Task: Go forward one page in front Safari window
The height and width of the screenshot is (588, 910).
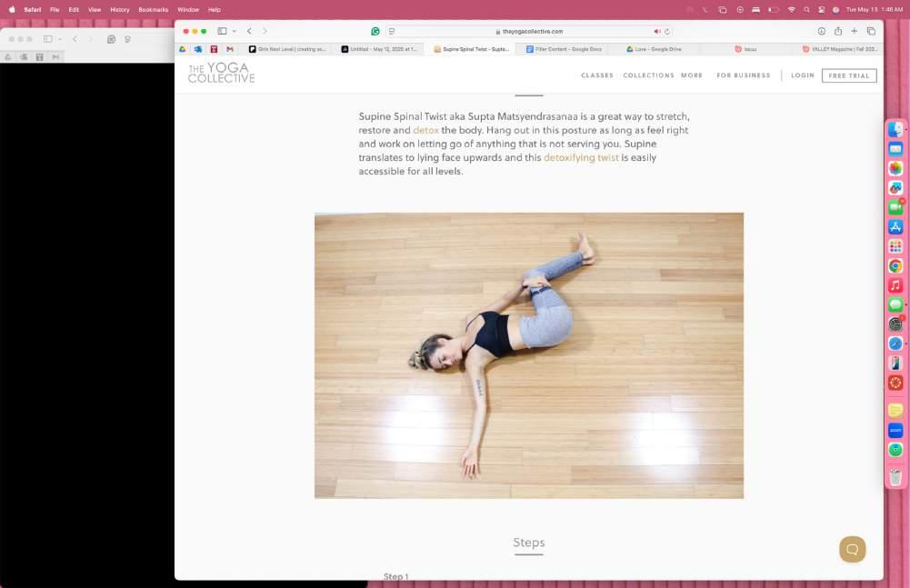Action: pos(265,31)
